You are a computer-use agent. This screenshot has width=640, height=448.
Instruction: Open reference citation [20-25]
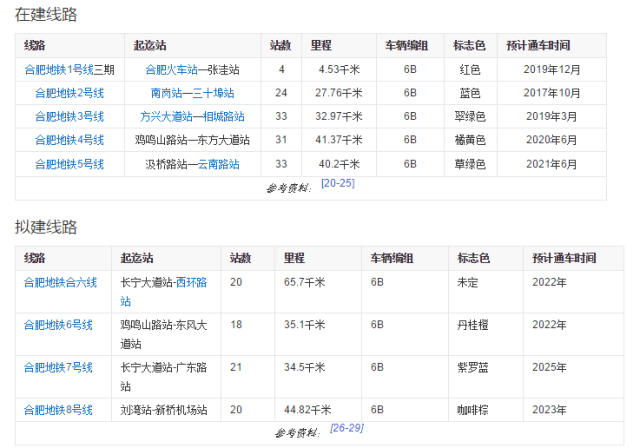coord(338,183)
